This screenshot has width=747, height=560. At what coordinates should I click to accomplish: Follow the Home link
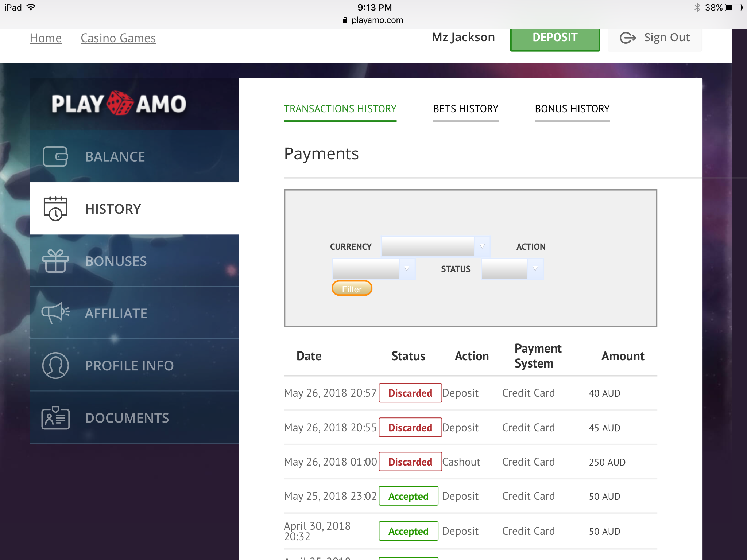[x=46, y=38]
